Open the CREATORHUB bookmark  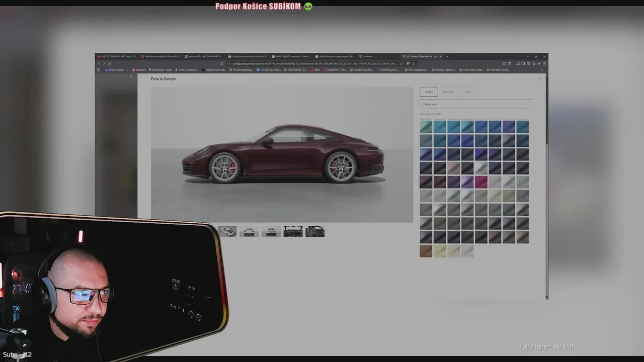click(296, 70)
